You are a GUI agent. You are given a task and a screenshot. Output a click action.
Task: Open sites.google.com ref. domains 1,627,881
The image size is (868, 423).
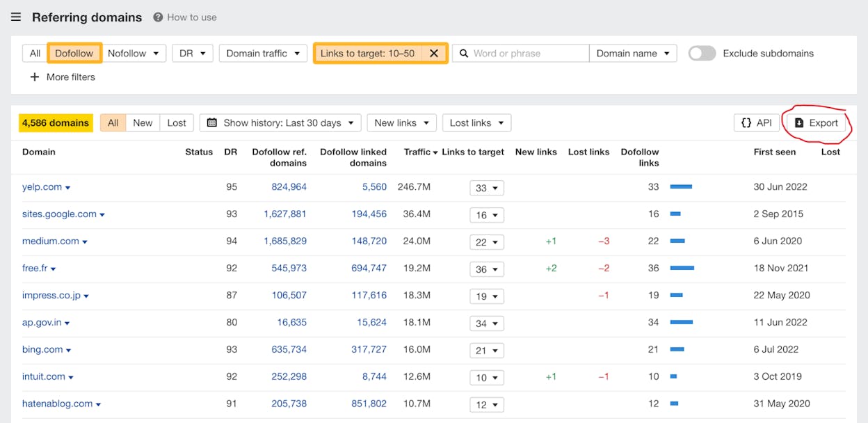[x=285, y=214]
